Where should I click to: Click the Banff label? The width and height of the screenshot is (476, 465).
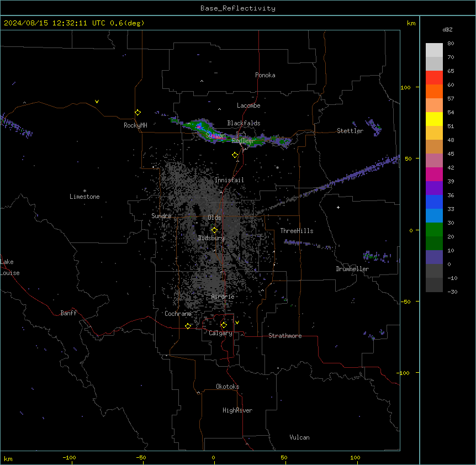(68, 313)
